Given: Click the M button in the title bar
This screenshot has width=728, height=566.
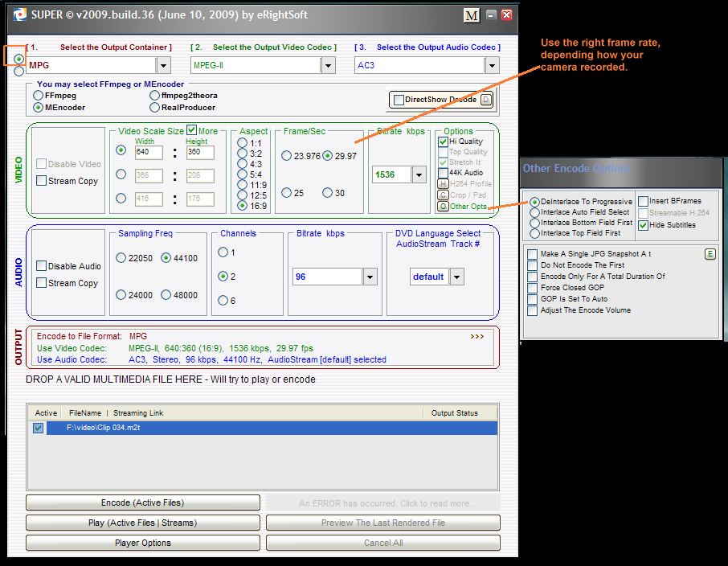Looking at the screenshot, I should click(x=472, y=15).
